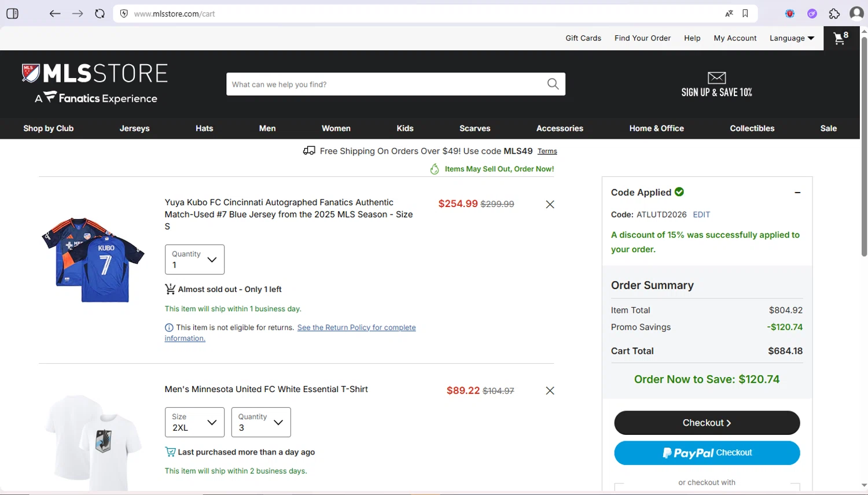Screen dimensions: 868x495
Task: Toggle the browser sidebar panel icon
Action: pos(12,13)
